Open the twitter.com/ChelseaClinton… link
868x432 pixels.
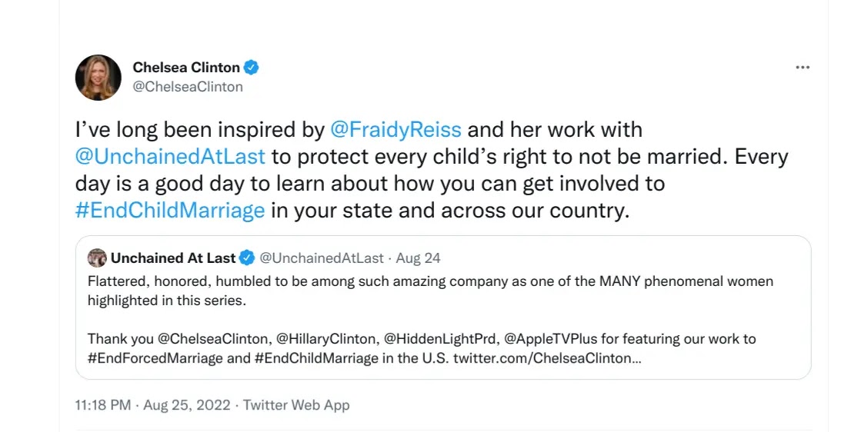pyautogui.click(x=547, y=357)
